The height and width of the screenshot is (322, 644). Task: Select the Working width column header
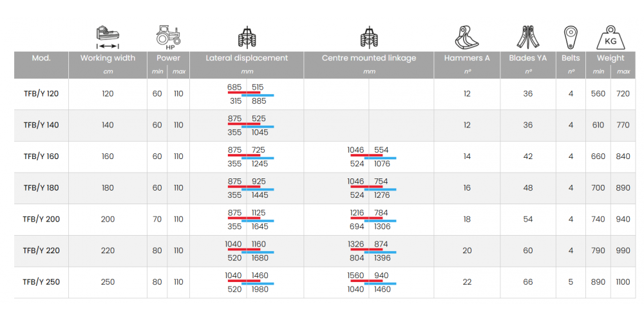pos(108,58)
